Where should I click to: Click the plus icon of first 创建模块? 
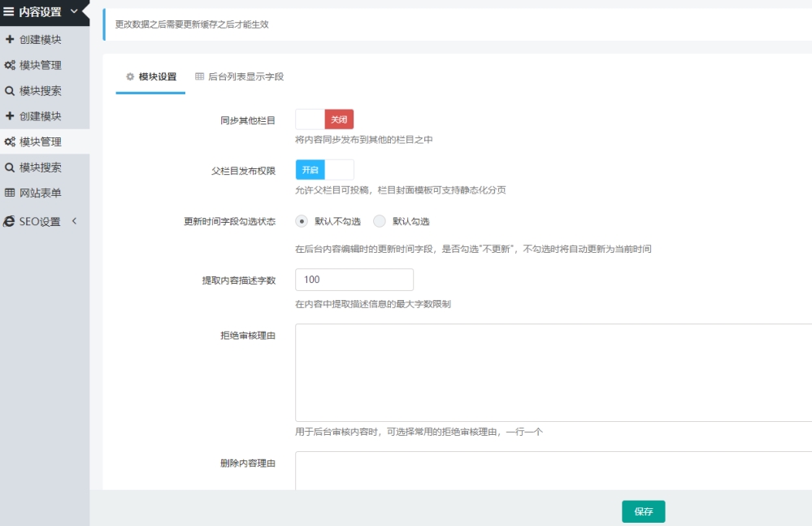pyautogui.click(x=9, y=39)
